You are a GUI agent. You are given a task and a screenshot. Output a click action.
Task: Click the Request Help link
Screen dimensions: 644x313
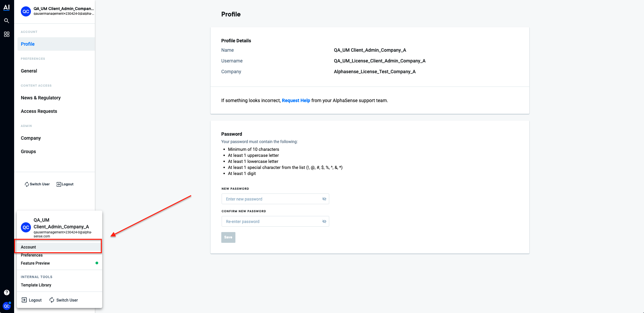296,100
